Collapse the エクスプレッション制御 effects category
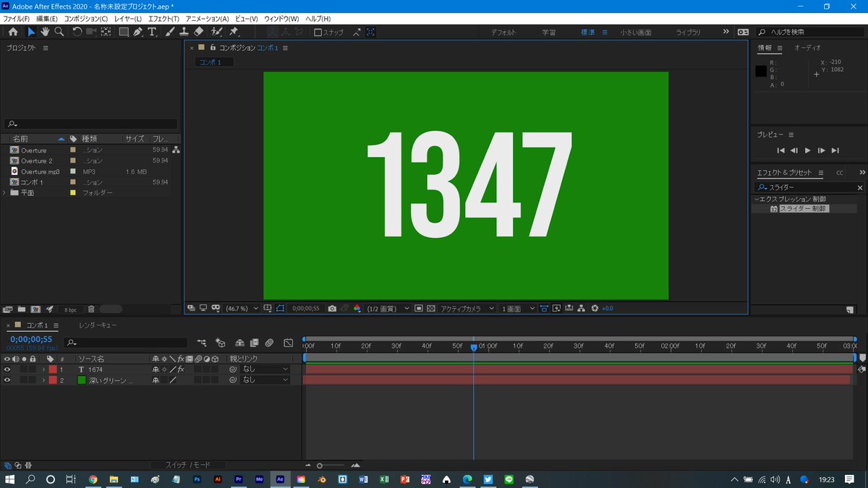868x488 pixels. click(x=757, y=199)
